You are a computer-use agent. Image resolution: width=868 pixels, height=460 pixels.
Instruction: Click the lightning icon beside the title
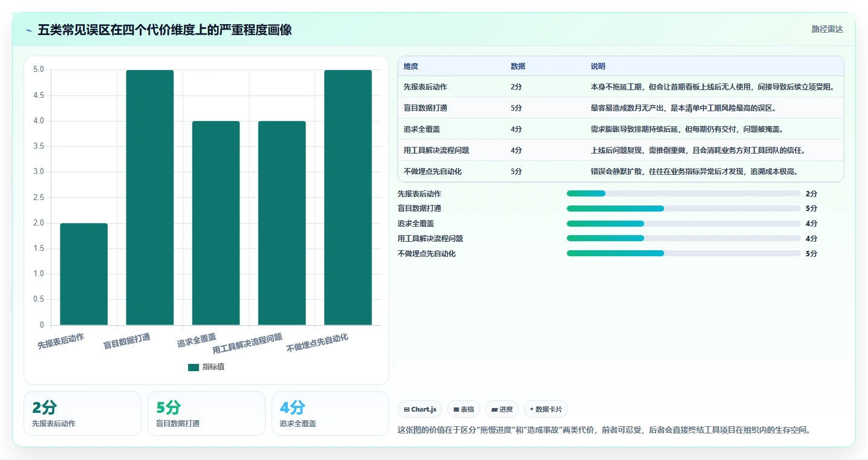click(29, 30)
